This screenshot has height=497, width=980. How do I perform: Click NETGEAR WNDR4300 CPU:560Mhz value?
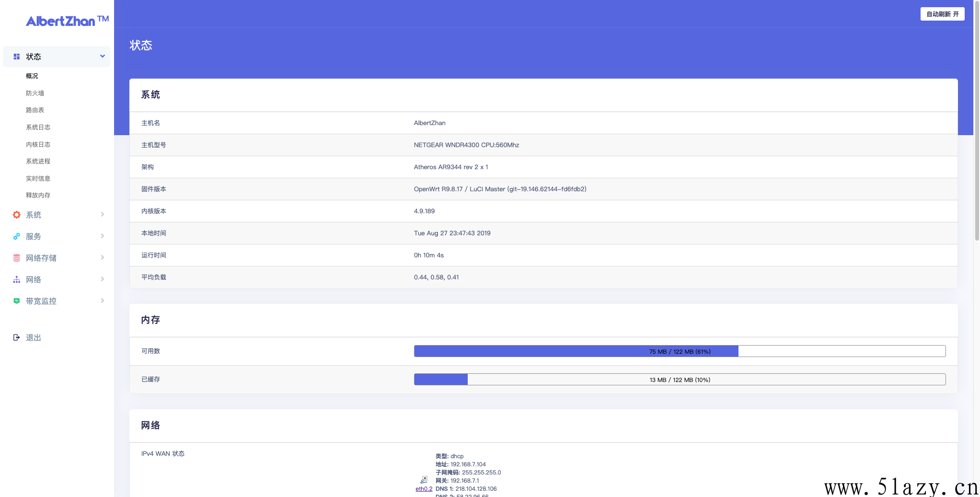pos(466,145)
